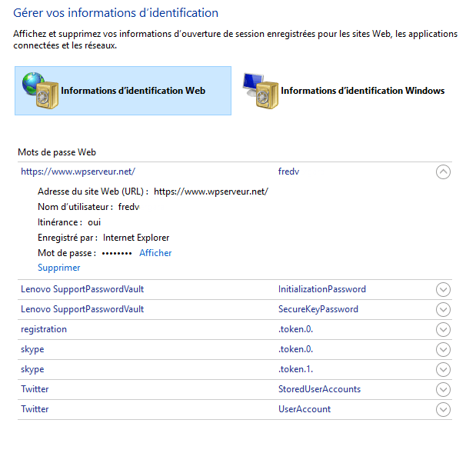The width and height of the screenshot is (476, 453).
Task: Expand Lenovo InitializationPassword entry chevron
Action: pyautogui.click(x=443, y=290)
